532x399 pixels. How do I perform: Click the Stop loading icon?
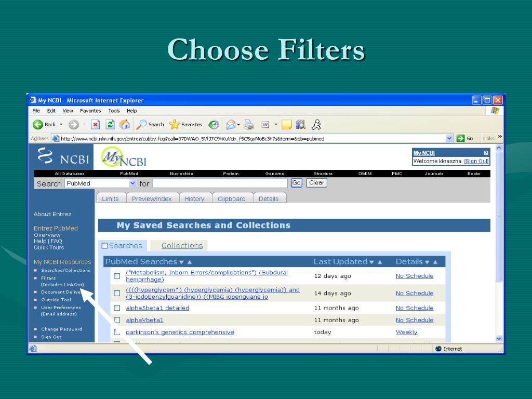96,125
